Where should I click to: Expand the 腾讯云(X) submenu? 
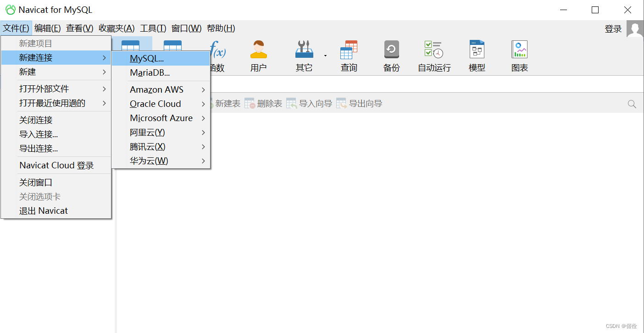(161, 146)
